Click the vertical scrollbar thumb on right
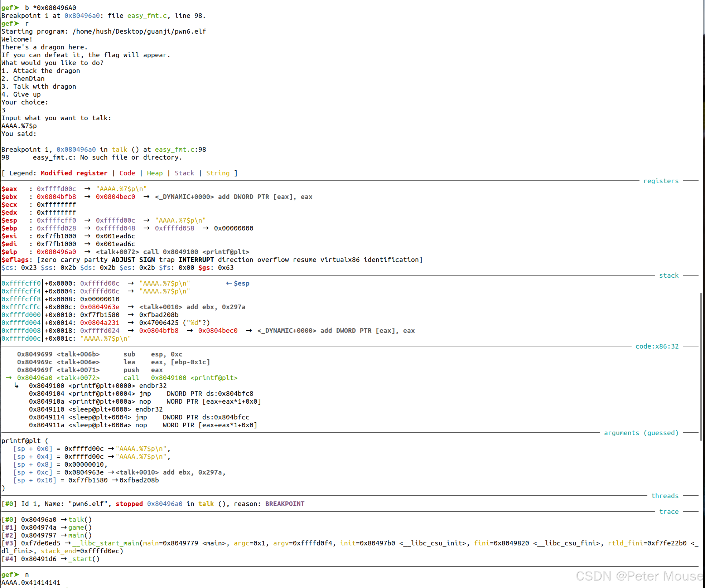This screenshot has height=588, width=705. click(701, 367)
